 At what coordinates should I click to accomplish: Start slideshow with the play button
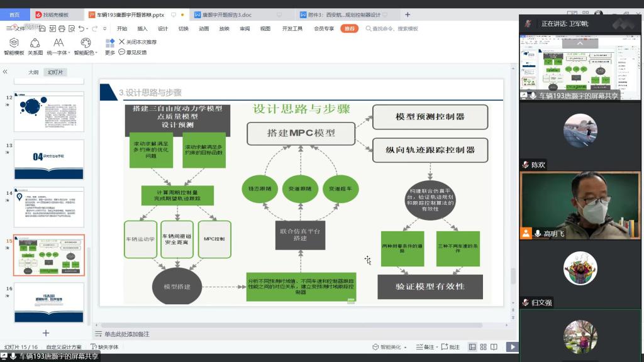click(x=513, y=347)
